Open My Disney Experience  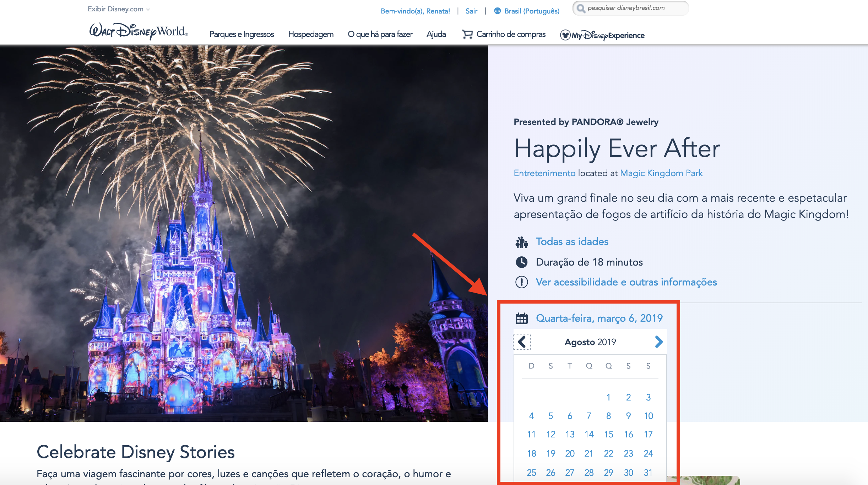pos(602,35)
